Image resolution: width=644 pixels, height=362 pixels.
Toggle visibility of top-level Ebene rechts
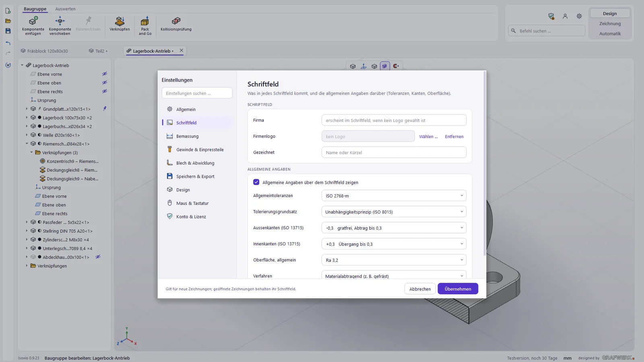pos(104,92)
